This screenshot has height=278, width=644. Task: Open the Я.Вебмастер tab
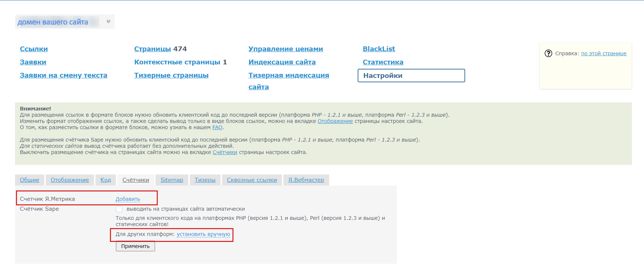[306, 180]
